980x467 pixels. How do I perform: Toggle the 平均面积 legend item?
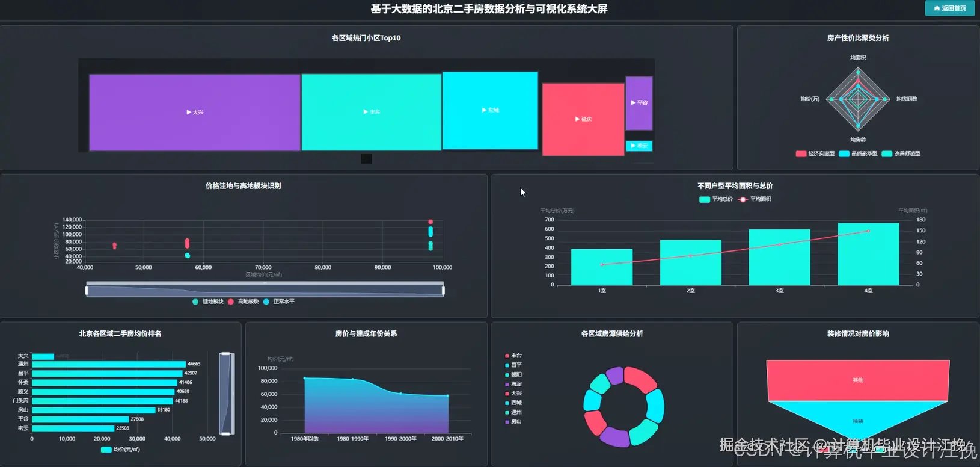click(x=755, y=199)
